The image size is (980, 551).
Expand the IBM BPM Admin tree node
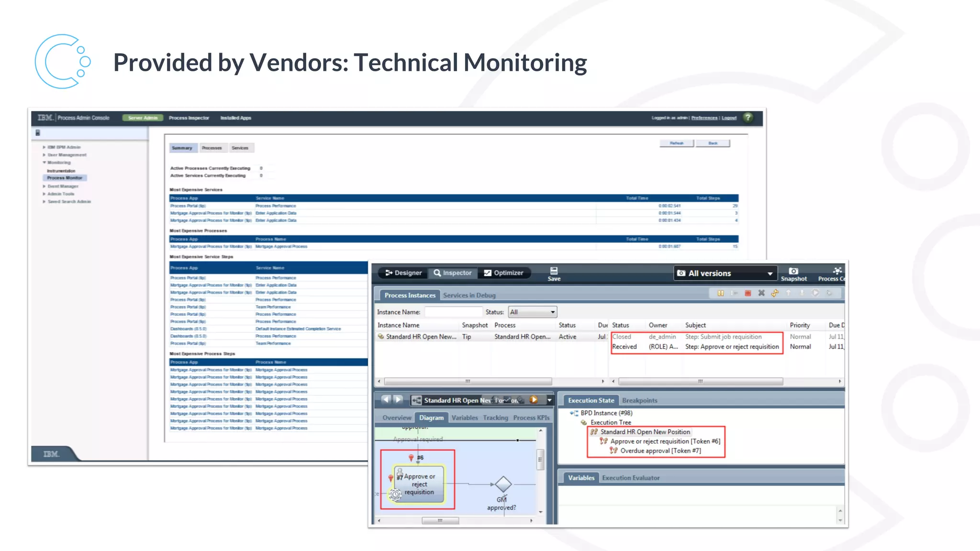pos(44,147)
